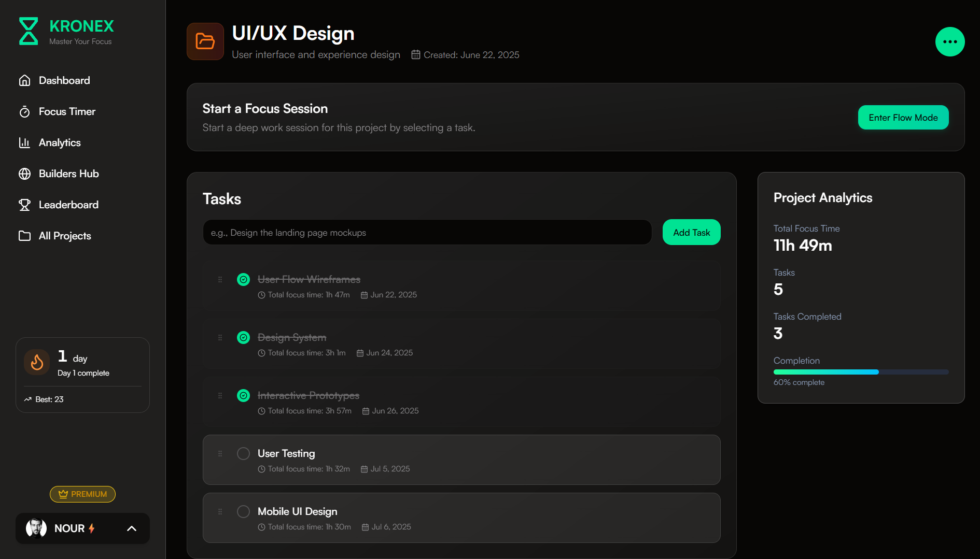Go to Focus Timer in sidebar

point(67,112)
